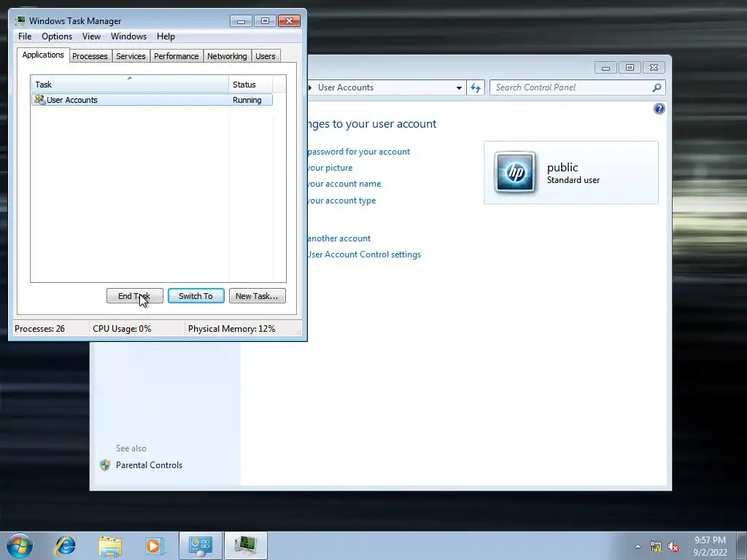Click Running status of User Accounts
The image size is (747, 560).
[x=247, y=100]
